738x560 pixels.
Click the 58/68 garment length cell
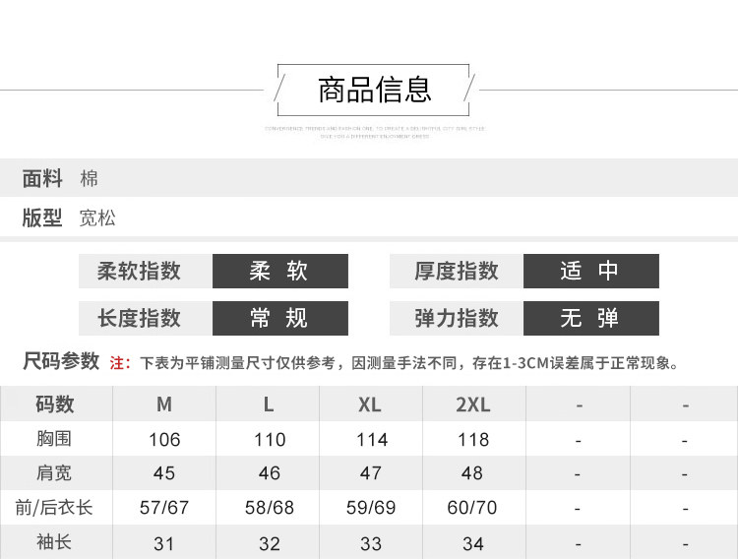(x=269, y=508)
